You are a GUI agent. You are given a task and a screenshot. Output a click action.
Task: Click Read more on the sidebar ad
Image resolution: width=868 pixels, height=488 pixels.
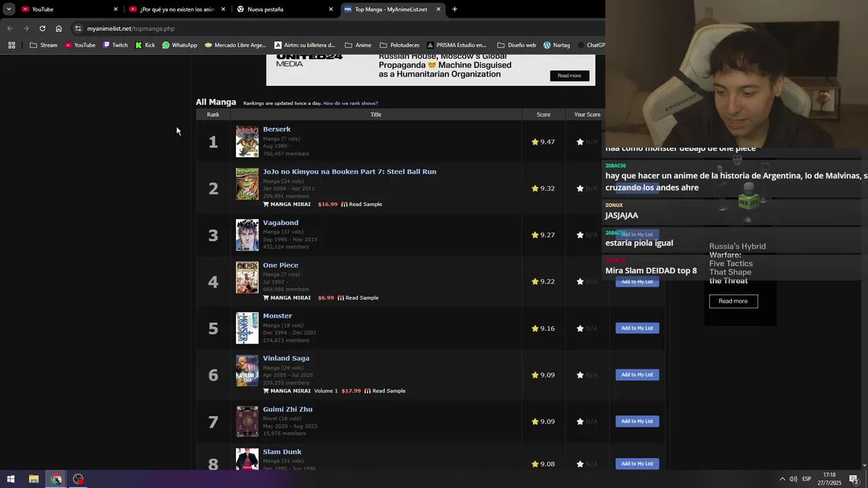pos(733,301)
